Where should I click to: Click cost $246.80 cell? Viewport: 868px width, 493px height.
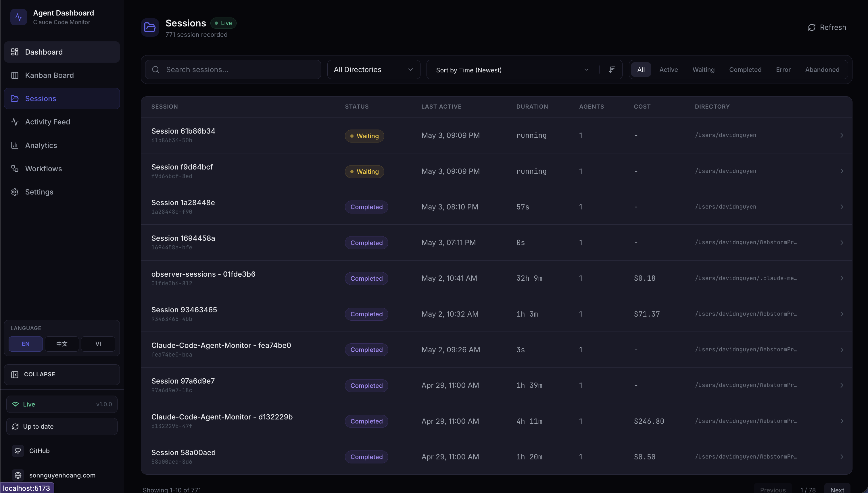click(x=649, y=421)
